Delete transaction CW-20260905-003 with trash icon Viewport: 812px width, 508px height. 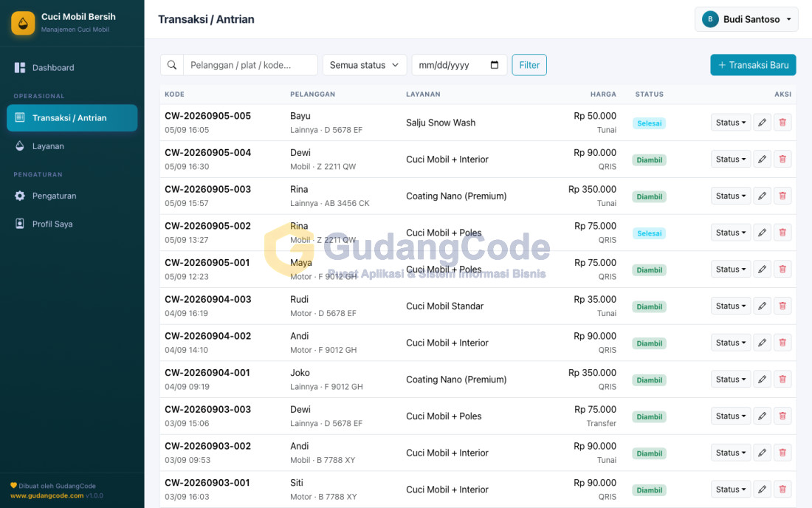pyautogui.click(x=782, y=196)
